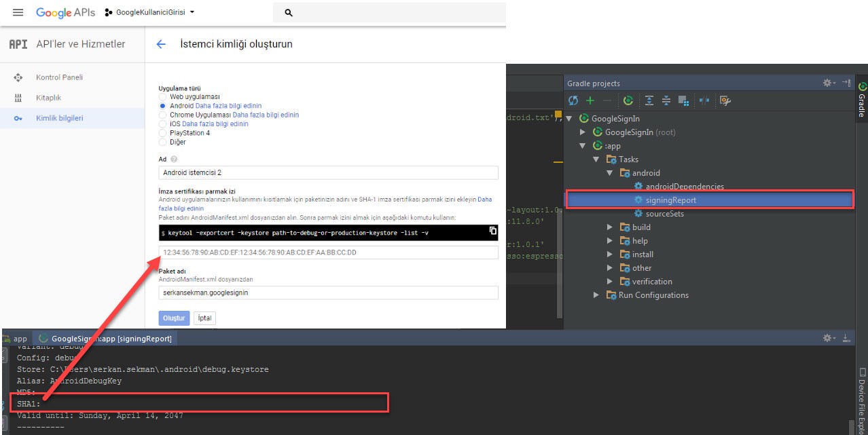Open the GoogleKullaniciGirisi project dropdown

pos(150,12)
